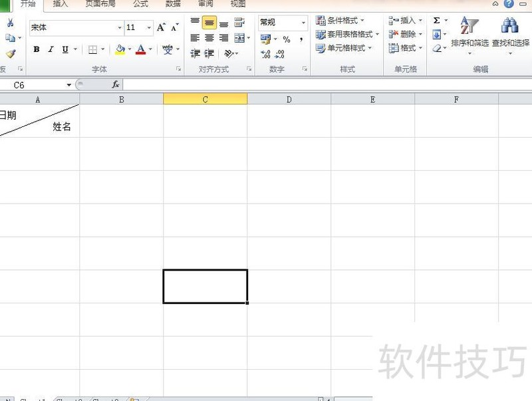Expand the 常规 number format dropdown

[303, 23]
